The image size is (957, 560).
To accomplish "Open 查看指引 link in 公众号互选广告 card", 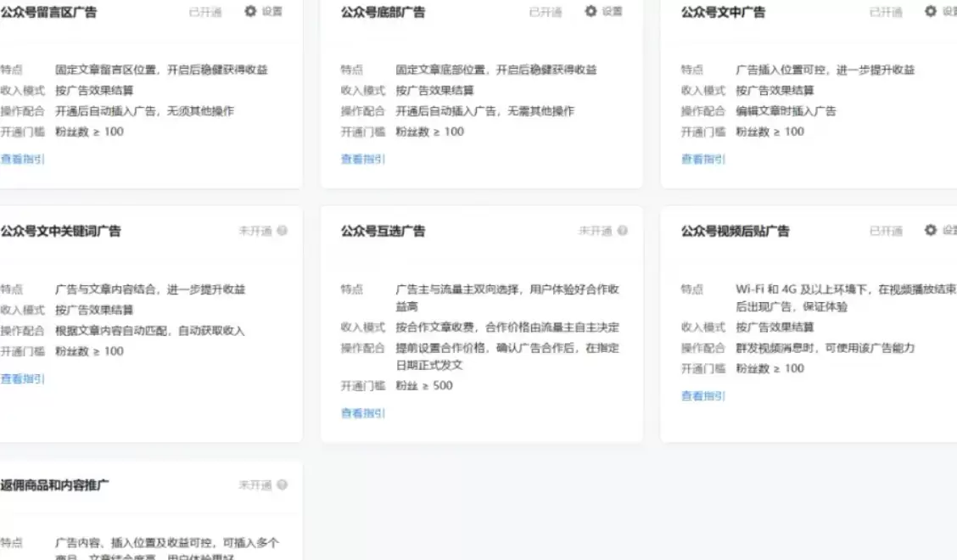I will point(362,413).
